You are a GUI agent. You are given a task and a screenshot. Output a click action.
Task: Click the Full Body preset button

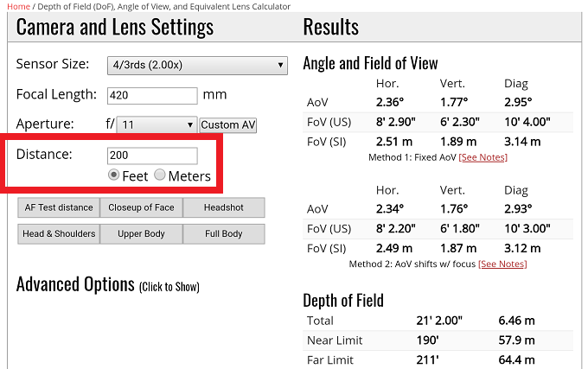coord(224,233)
